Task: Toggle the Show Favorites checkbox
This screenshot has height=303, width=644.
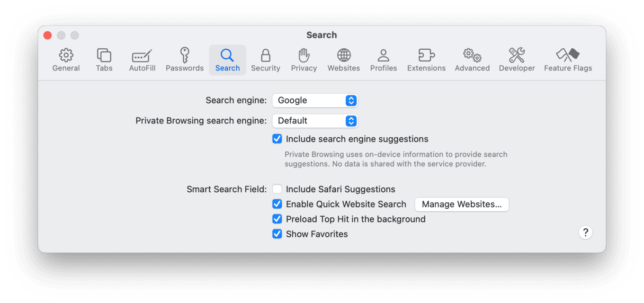Action: pos(277,234)
